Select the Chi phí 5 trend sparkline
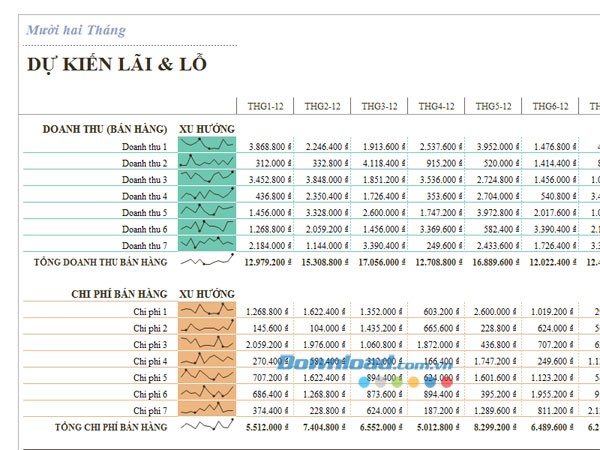The height and width of the screenshot is (450, 600). (x=206, y=377)
